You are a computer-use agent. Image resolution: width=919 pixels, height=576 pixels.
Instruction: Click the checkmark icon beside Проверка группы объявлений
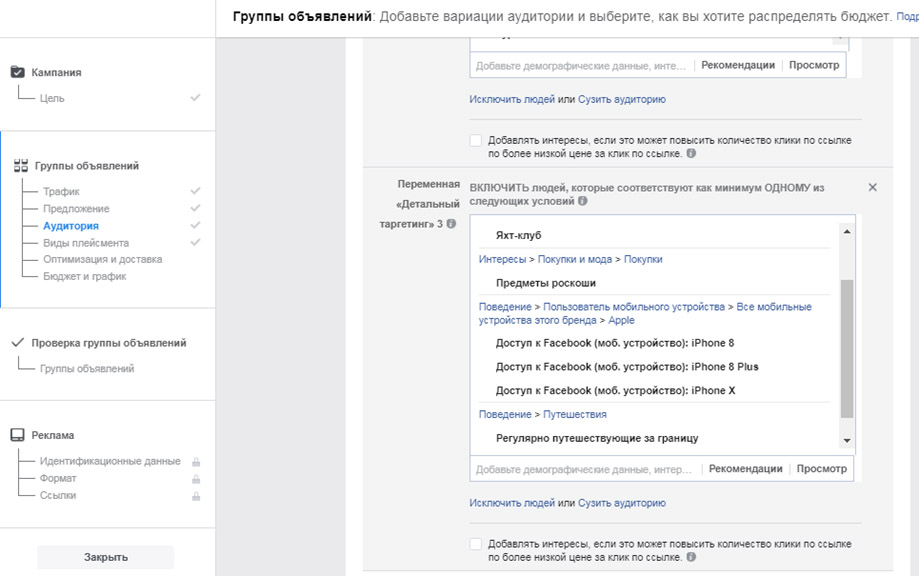(18, 343)
